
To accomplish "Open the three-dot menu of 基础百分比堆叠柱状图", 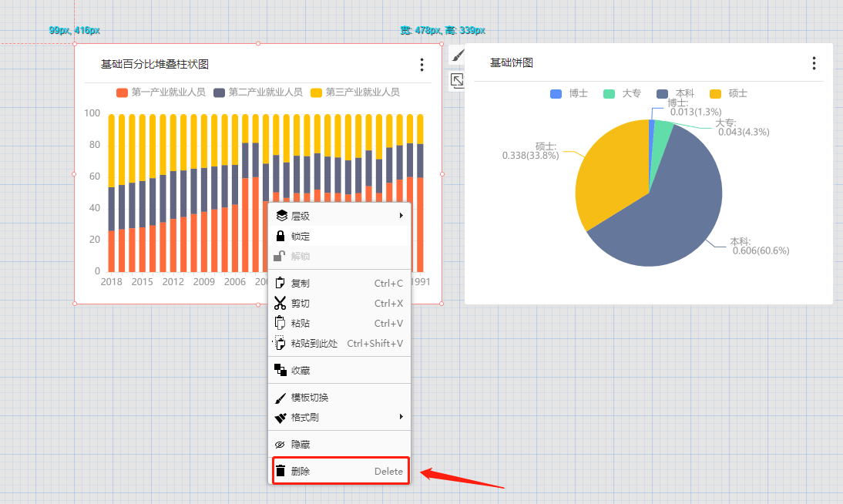I will (421, 65).
